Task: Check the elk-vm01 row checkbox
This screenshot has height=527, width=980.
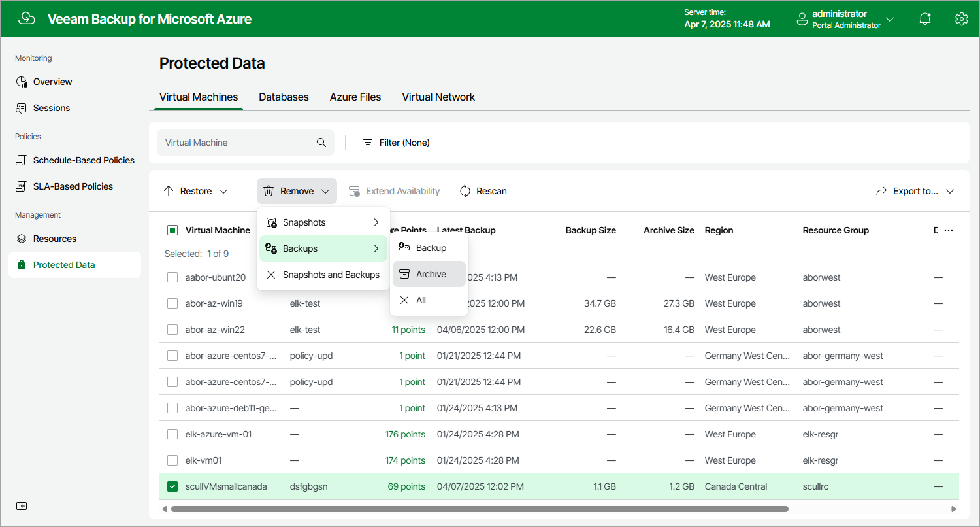Action: click(x=172, y=460)
